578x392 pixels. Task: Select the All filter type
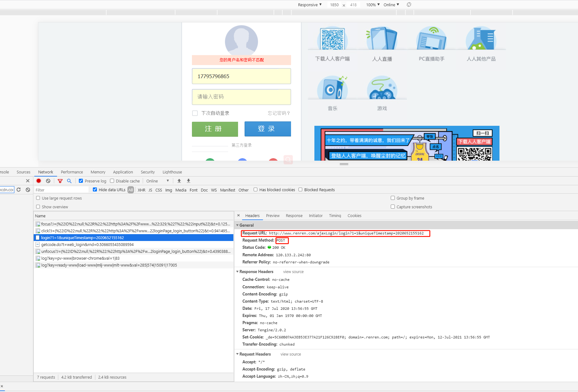click(x=131, y=190)
